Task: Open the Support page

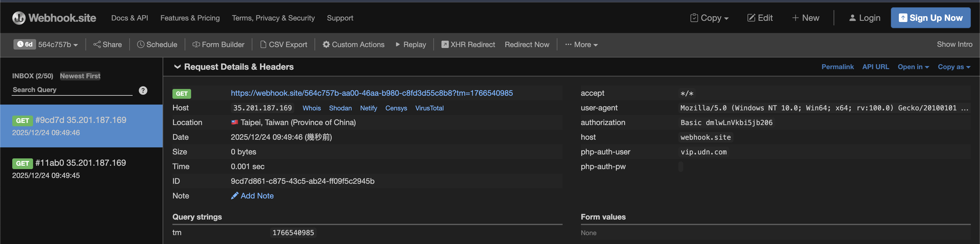Action: click(x=340, y=18)
